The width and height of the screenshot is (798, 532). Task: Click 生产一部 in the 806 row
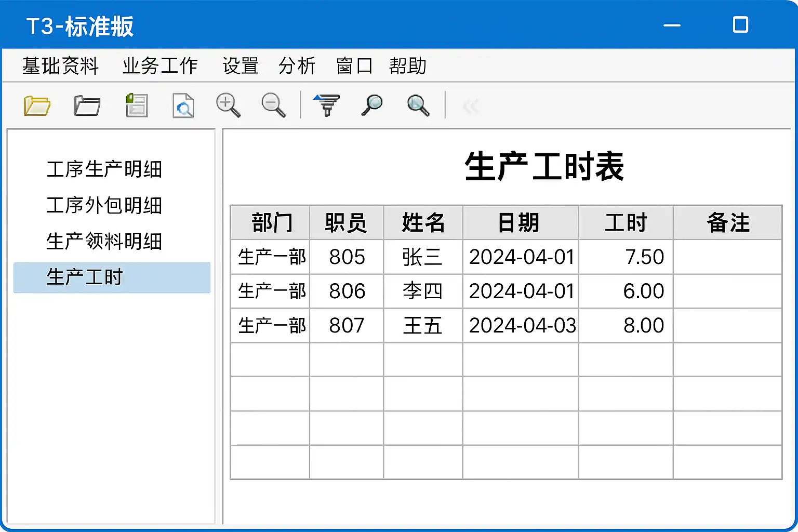270,291
